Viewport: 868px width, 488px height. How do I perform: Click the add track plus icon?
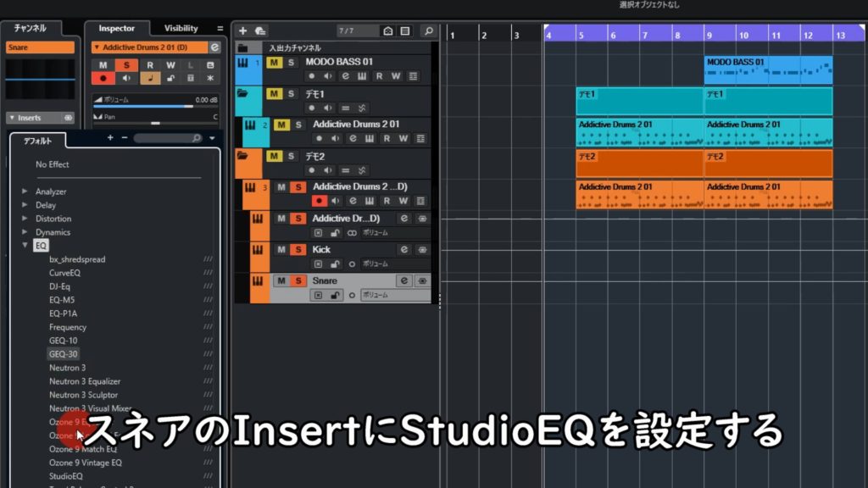click(243, 30)
